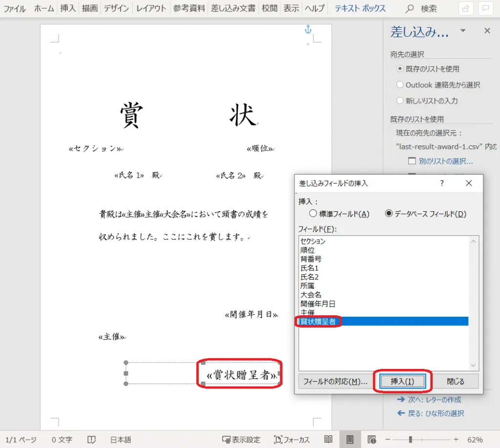500x448 pixels.
Task: Click the help question mark in dialog
Action: pyautogui.click(x=442, y=183)
